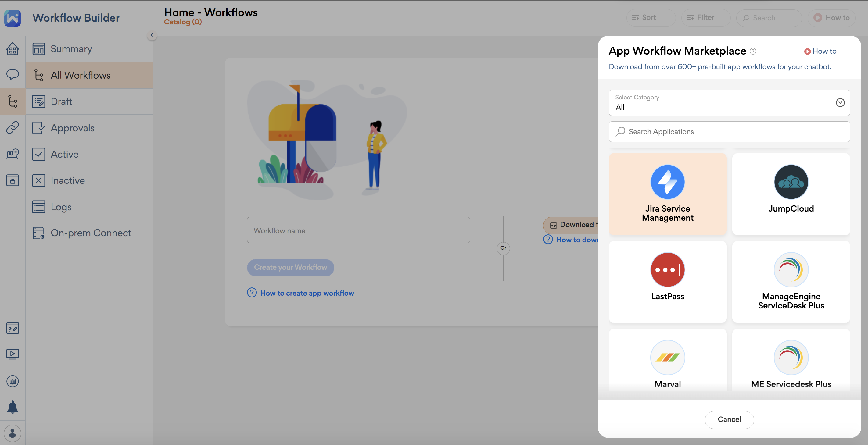
Task: Focus the Workflow name input field
Action: (358, 230)
